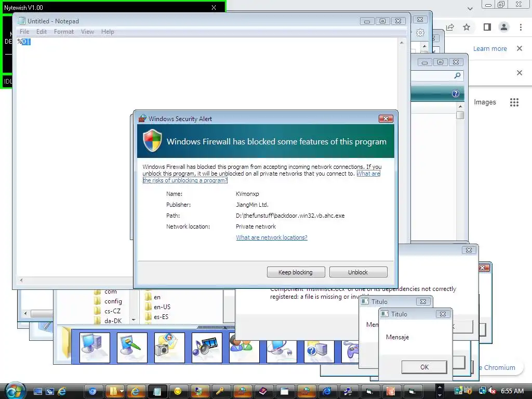Click Switch between windows quick launch icon
This screenshot has height=399, width=532.
(50, 392)
